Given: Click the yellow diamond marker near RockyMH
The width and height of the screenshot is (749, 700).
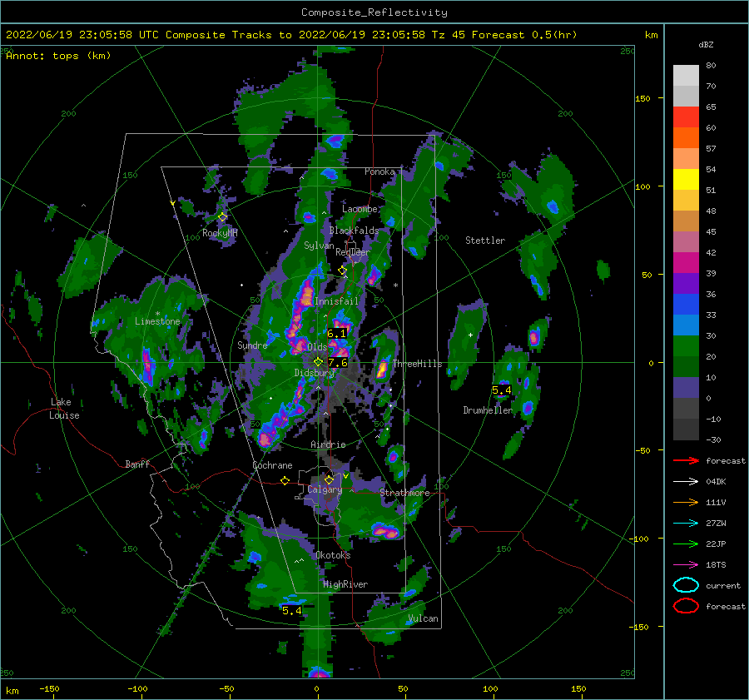Looking at the screenshot, I should point(222,217).
